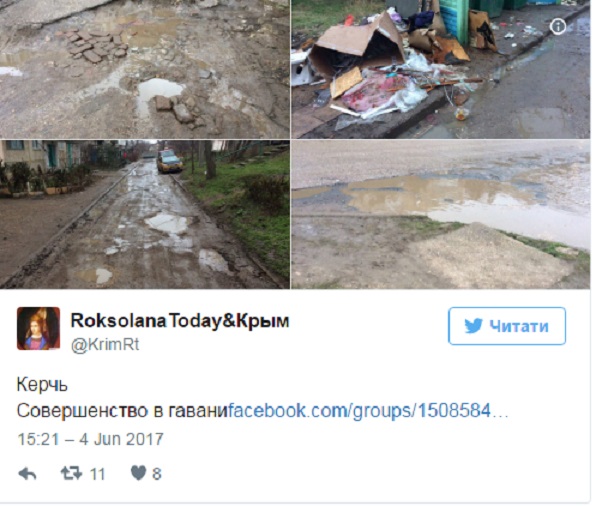Click the yellow car in photo

tap(170, 162)
